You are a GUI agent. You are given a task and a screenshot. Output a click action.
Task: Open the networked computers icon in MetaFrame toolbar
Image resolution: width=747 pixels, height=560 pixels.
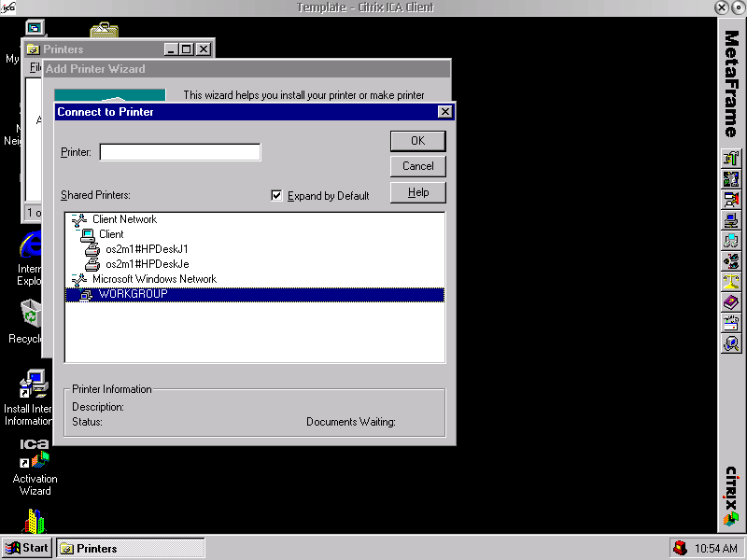[x=731, y=241]
